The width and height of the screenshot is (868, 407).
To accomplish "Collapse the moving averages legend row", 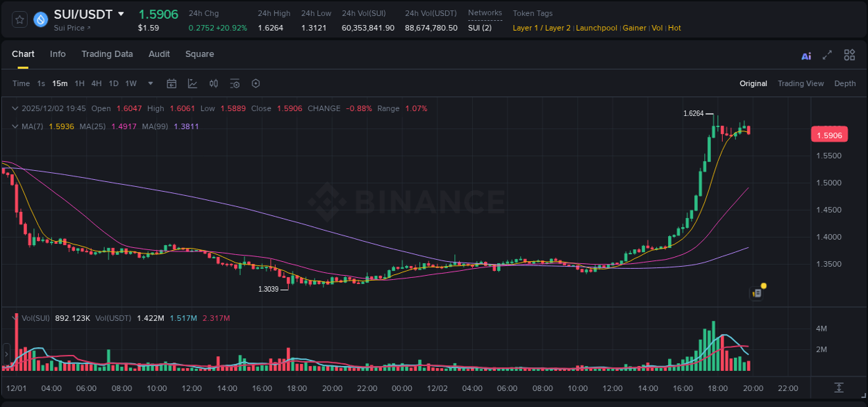I will click(x=15, y=126).
